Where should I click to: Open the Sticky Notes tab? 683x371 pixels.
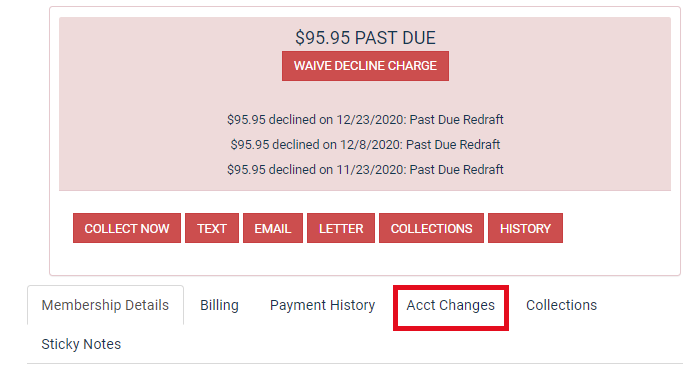click(81, 344)
